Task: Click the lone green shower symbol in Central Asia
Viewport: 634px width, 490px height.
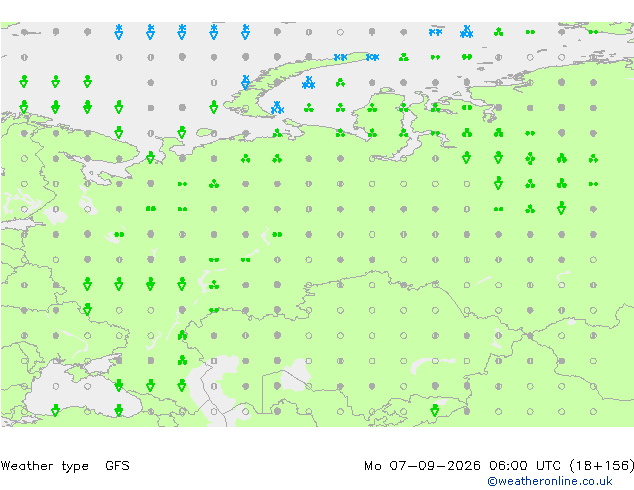Action: (435, 411)
